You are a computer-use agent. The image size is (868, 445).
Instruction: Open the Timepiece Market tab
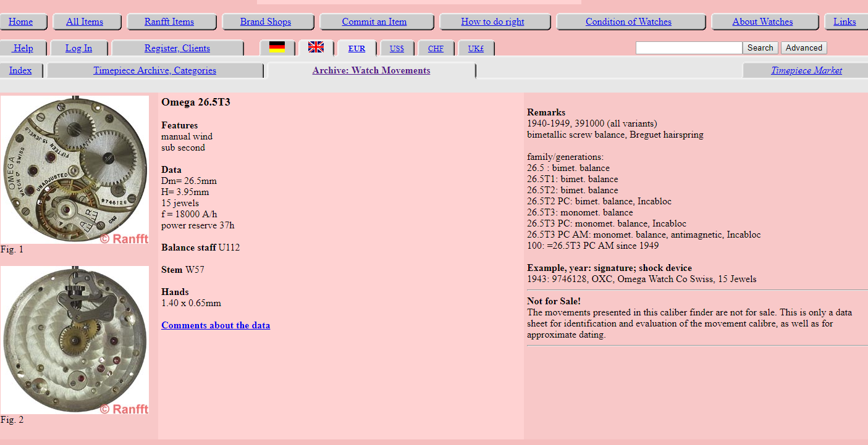[806, 70]
